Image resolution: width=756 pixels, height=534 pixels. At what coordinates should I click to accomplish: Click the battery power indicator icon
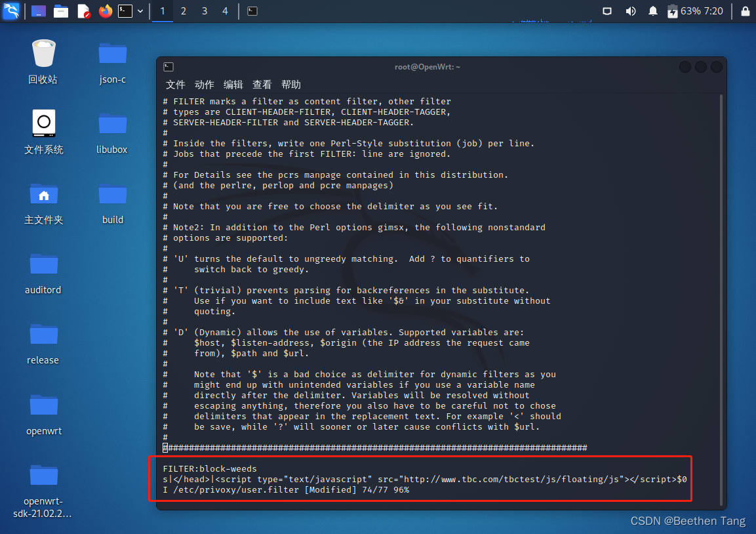tap(672, 11)
